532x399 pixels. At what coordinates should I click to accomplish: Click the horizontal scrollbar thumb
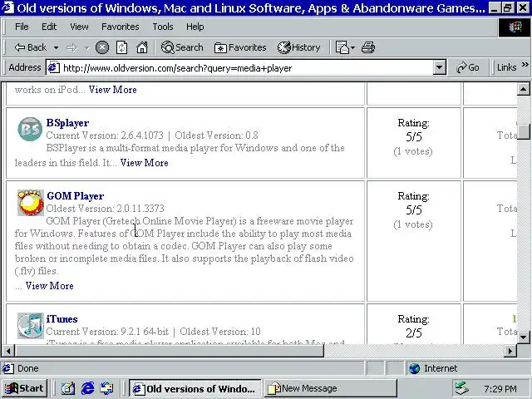[x=170, y=351]
